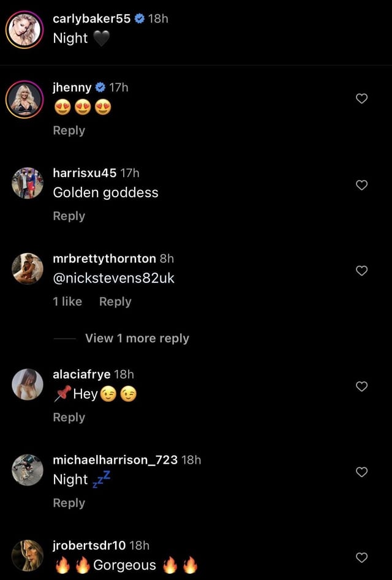Open carlybaker55's profile picture
The height and width of the screenshot is (580, 392).
[24, 29]
